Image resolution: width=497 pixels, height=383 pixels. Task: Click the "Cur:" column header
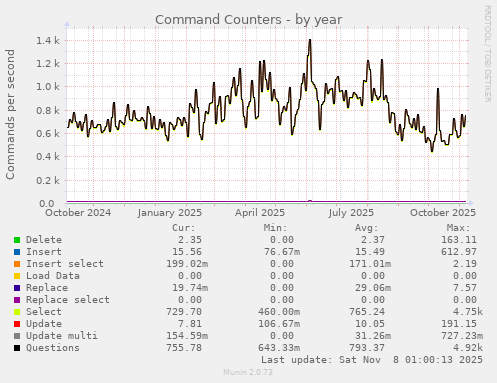184,228
